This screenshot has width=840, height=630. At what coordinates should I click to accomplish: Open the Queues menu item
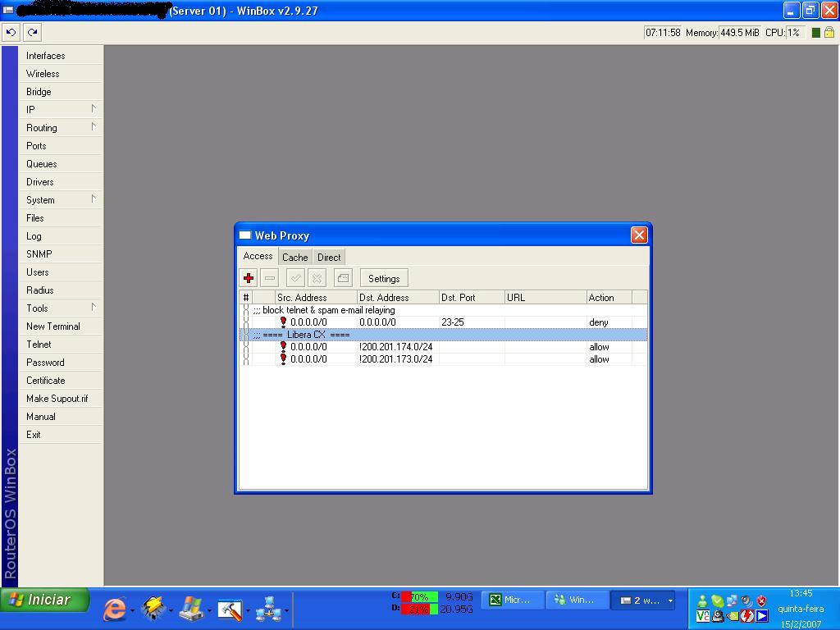[61, 164]
